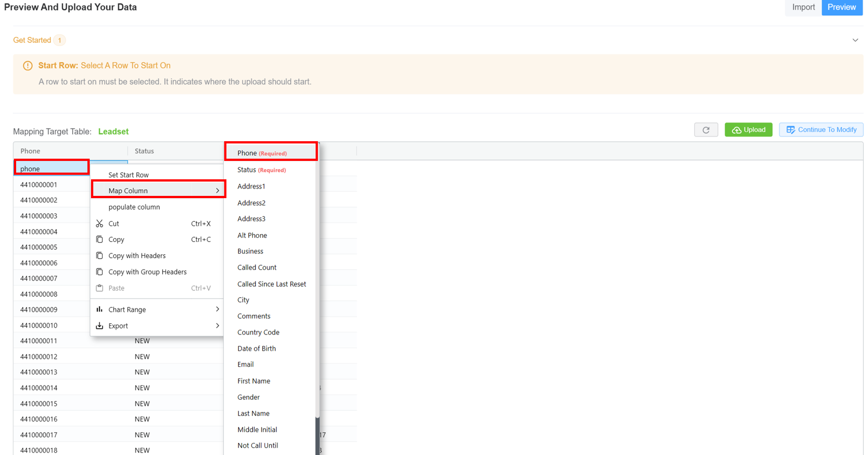This screenshot has width=868, height=455.
Task: Open the Export submenu arrow
Action: point(217,326)
